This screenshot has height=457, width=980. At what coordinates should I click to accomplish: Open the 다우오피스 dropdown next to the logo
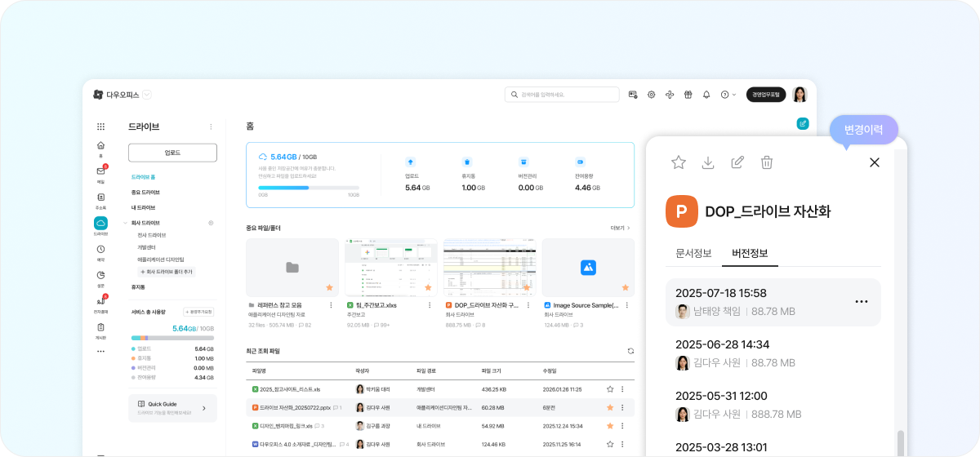[147, 95]
